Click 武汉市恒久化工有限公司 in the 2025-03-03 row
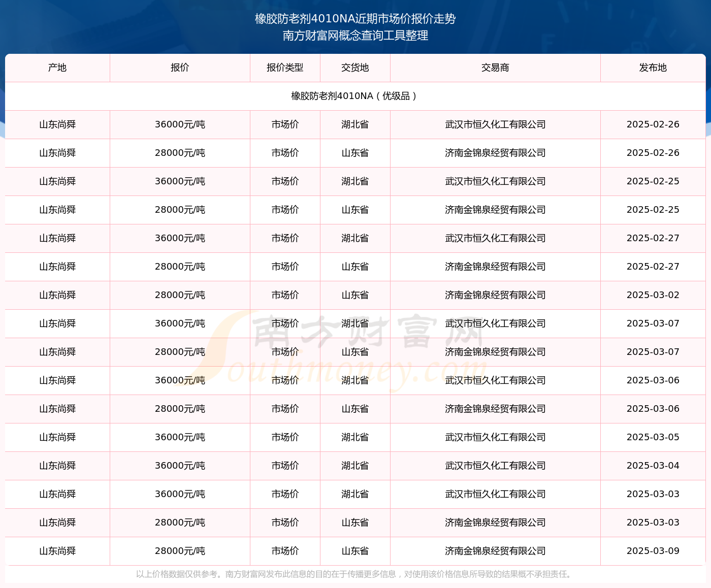Viewport: 711px width, 588px height. click(495, 494)
